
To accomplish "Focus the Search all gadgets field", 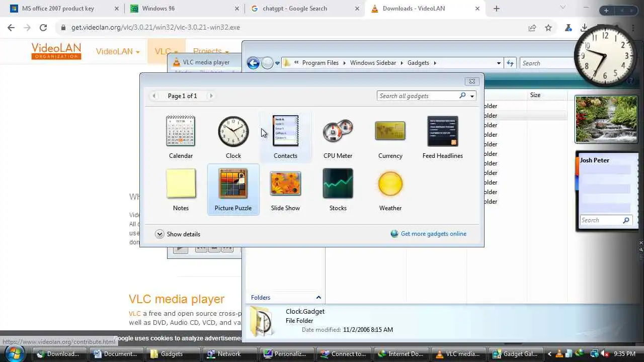I will click(418, 96).
